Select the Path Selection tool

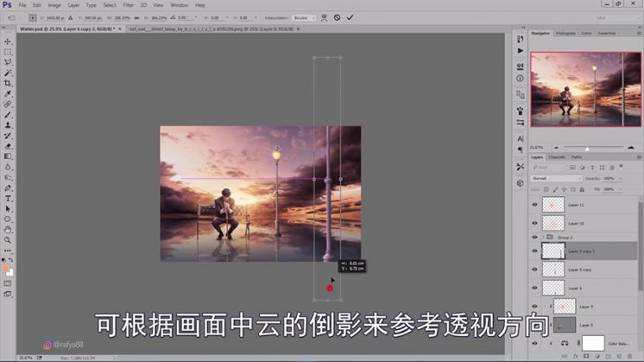point(8,209)
